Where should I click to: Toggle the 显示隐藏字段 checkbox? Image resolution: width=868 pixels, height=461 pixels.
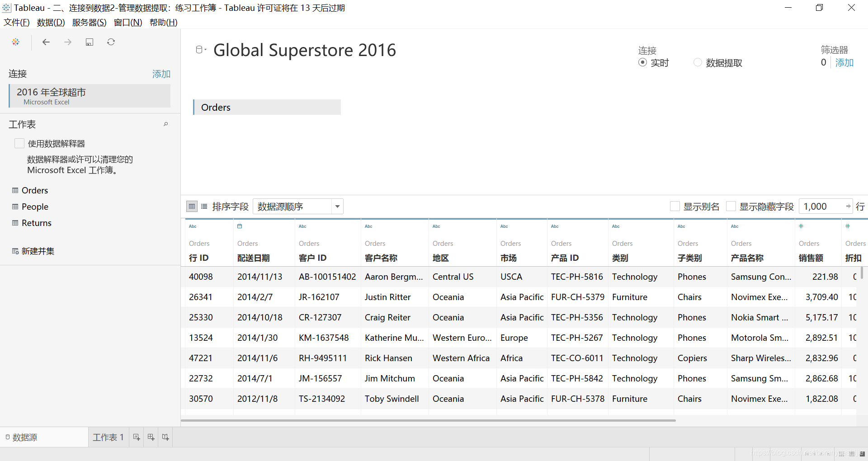[x=731, y=207]
